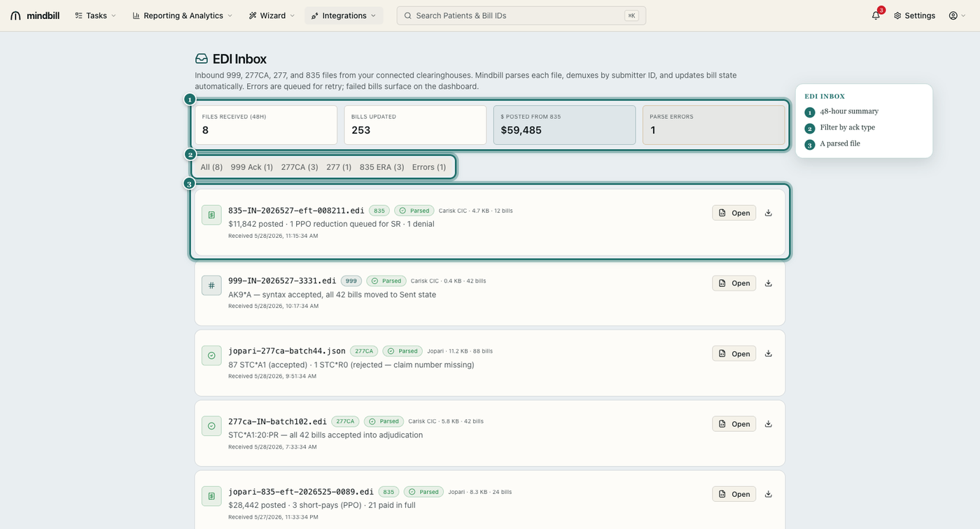Click the Parse Errors summary card
The width and height of the screenshot is (980, 529).
[713, 125]
